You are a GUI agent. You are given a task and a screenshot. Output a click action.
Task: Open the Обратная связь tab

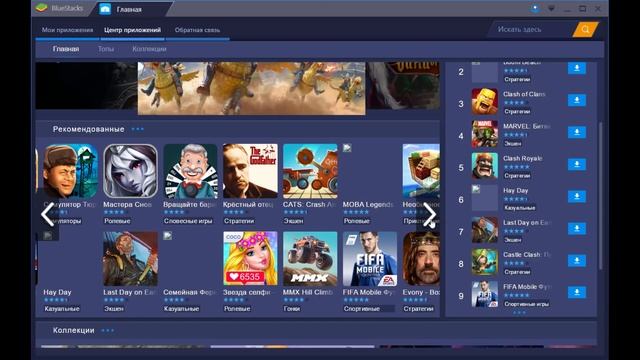point(197,30)
